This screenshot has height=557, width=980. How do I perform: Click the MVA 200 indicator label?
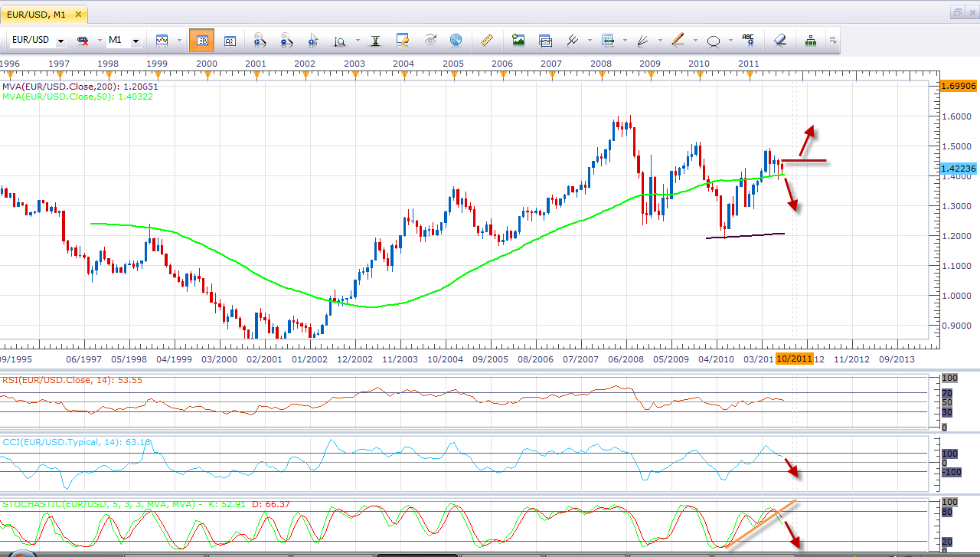click(x=80, y=87)
